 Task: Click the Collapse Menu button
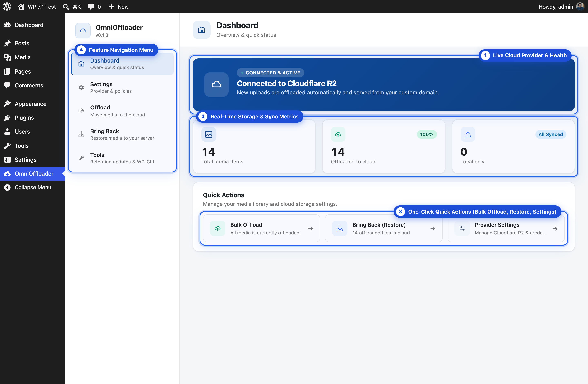[x=33, y=187]
